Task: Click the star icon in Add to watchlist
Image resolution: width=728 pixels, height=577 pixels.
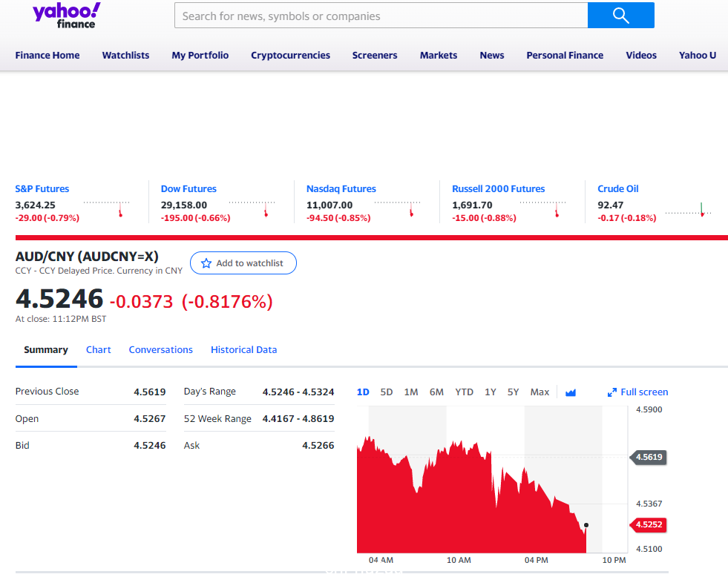Action: [x=206, y=263]
